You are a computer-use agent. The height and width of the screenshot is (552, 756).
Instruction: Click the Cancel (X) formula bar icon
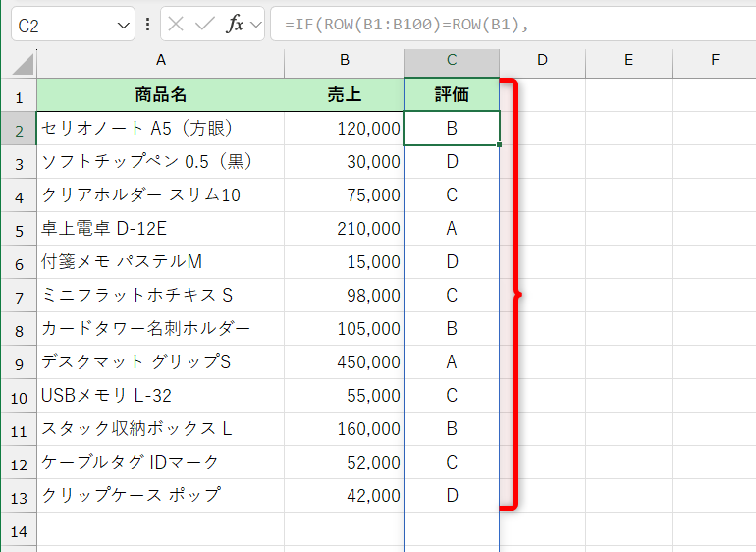tap(176, 24)
